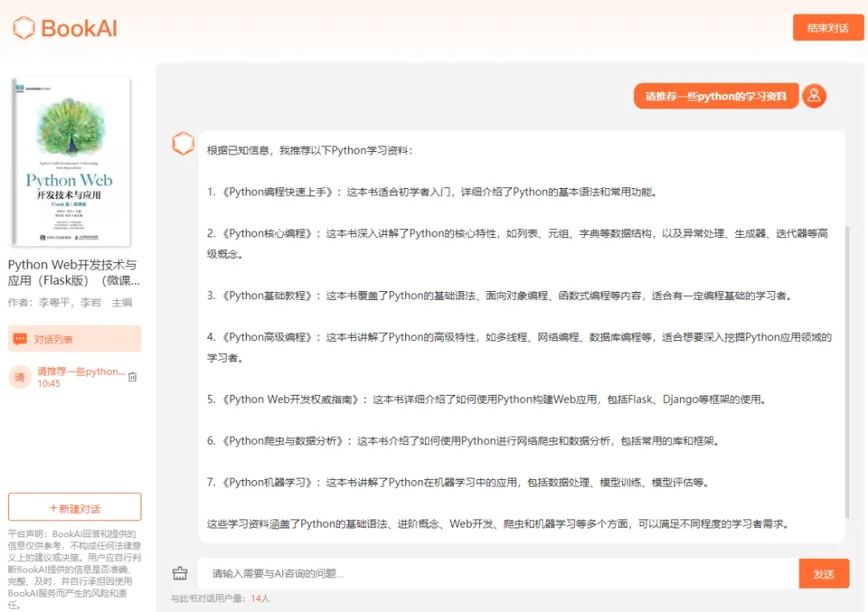
Task: Click the BookAI wordmark text
Action: [x=79, y=28]
